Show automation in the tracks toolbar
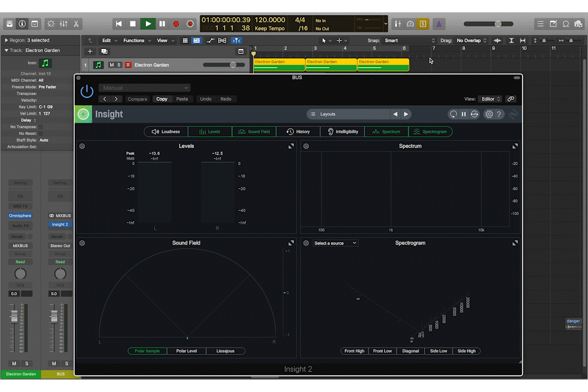 (x=211, y=41)
